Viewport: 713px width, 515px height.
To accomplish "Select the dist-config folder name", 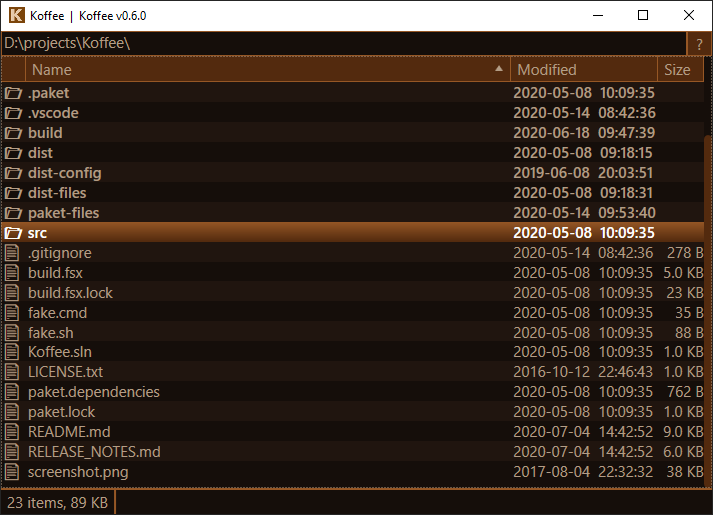I will click(x=65, y=173).
